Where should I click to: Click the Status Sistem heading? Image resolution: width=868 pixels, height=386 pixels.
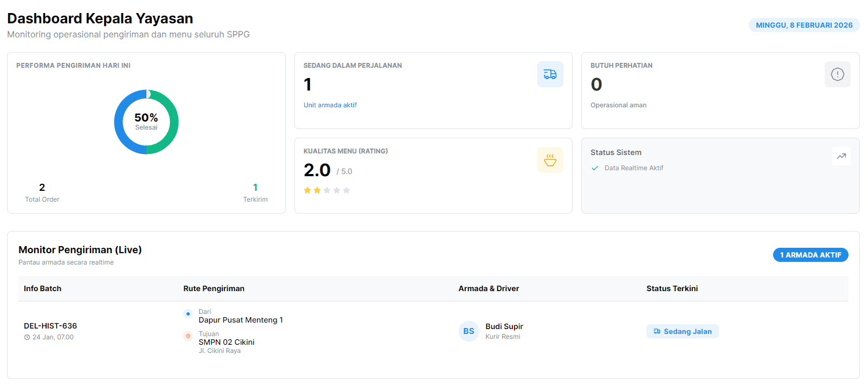(616, 152)
